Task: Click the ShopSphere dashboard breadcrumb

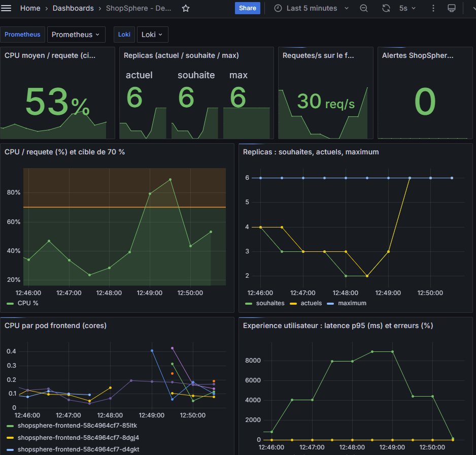Action: (x=139, y=8)
